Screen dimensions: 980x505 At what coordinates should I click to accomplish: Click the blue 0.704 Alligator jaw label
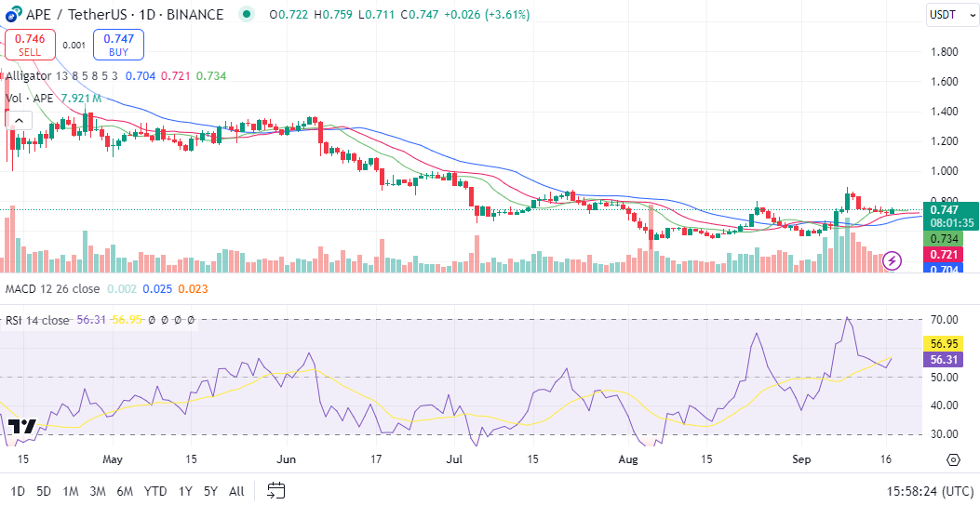click(943, 269)
